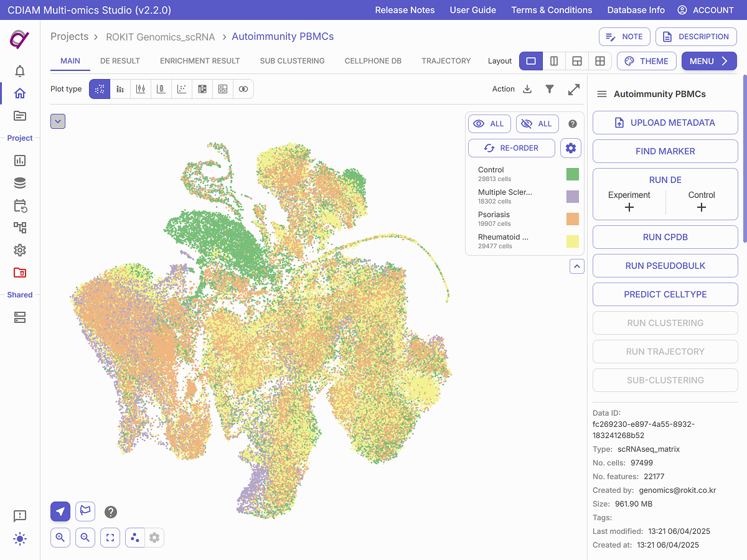This screenshot has width=747, height=560.
Task: Select the bar chart plot type icon
Action: pos(120,89)
